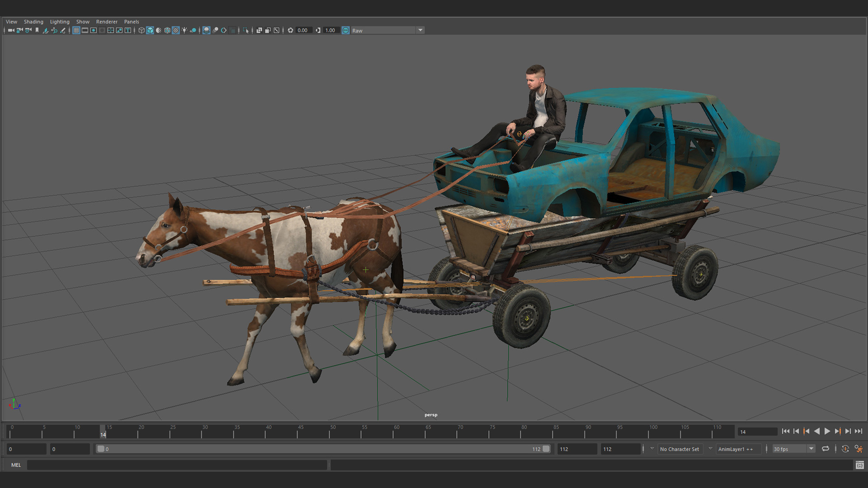
Task: Open the Shading menu
Action: tap(33, 22)
